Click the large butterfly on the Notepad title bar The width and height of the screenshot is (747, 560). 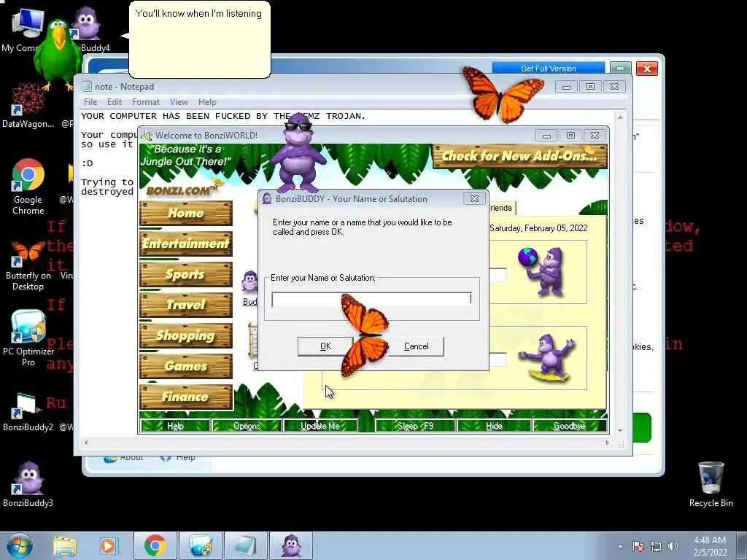(503, 94)
